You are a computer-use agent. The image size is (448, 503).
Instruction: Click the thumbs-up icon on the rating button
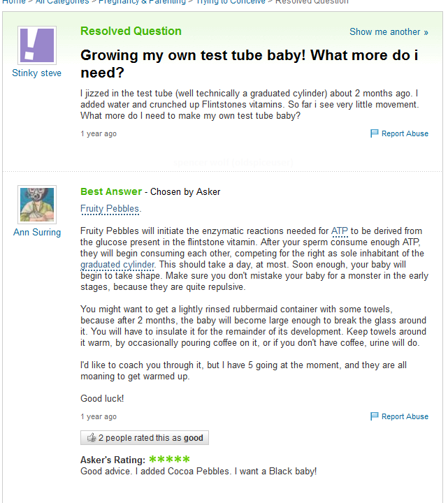(91, 438)
